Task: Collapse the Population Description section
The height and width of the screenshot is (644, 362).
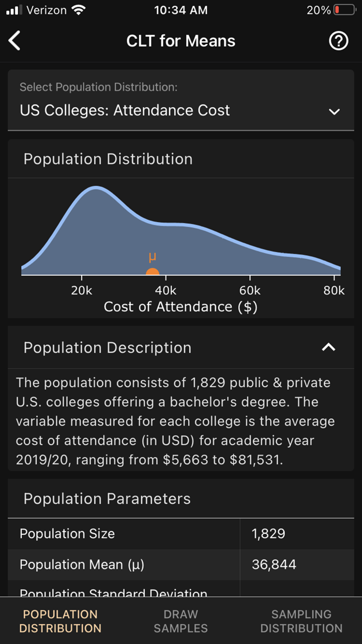Action: pyautogui.click(x=329, y=347)
